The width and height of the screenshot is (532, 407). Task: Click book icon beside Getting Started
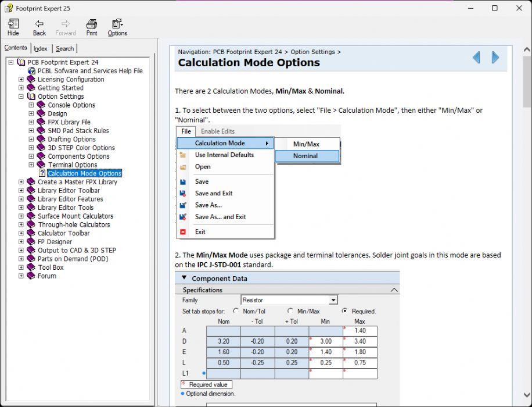click(31, 88)
